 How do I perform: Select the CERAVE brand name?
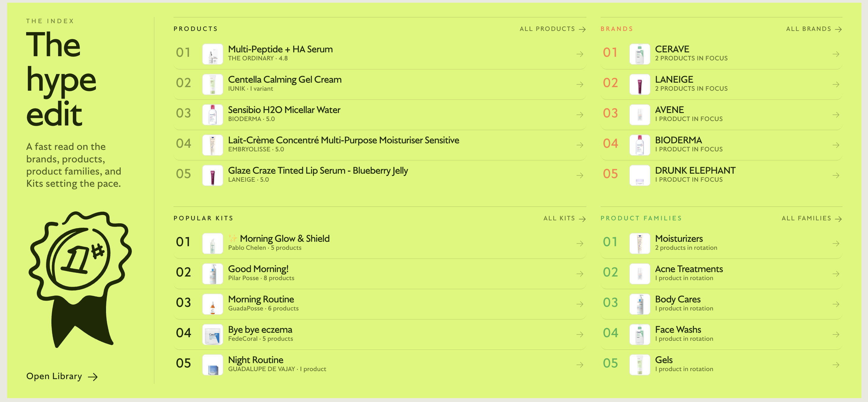pos(672,49)
